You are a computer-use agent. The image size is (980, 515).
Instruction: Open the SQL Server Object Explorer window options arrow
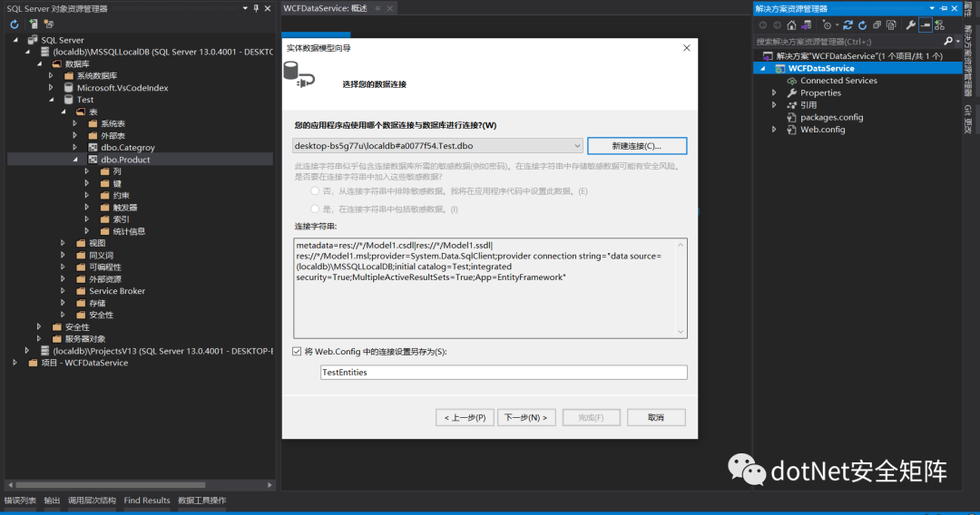[x=245, y=8]
